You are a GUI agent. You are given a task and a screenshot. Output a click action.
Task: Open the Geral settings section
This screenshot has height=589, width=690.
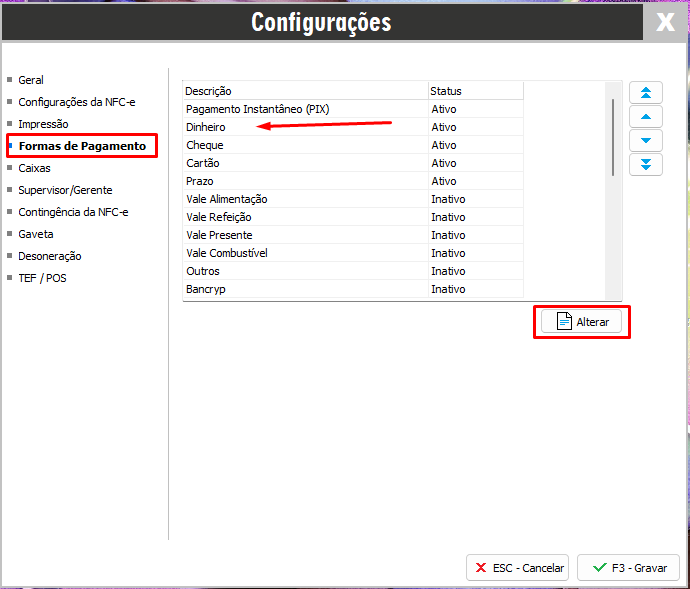tap(31, 80)
